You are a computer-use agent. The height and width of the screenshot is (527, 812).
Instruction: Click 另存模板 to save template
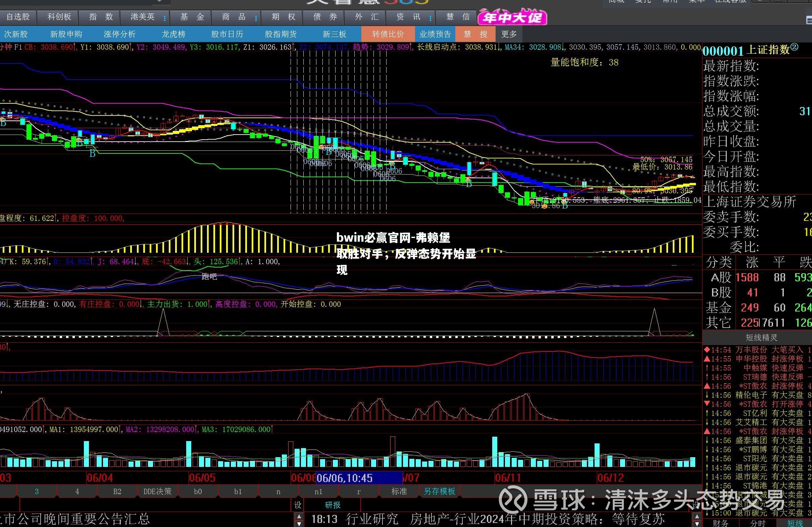tap(440, 491)
